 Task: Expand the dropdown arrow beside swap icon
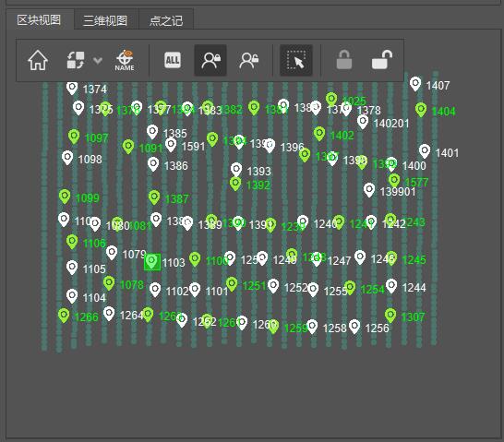[x=98, y=60]
